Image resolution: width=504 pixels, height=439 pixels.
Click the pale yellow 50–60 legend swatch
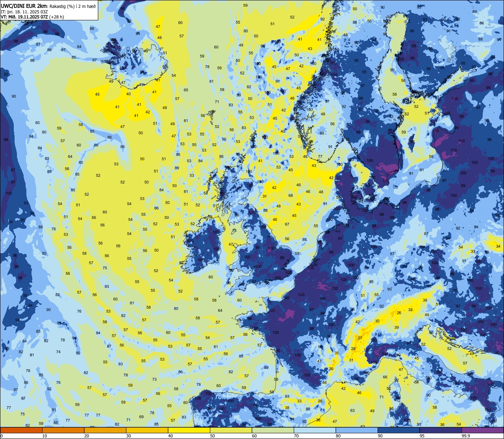pos(231,430)
